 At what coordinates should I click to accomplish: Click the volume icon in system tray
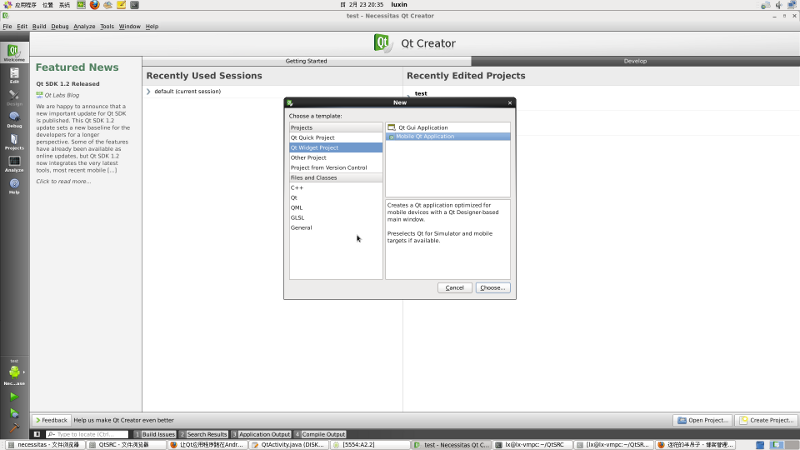pos(779,5)
